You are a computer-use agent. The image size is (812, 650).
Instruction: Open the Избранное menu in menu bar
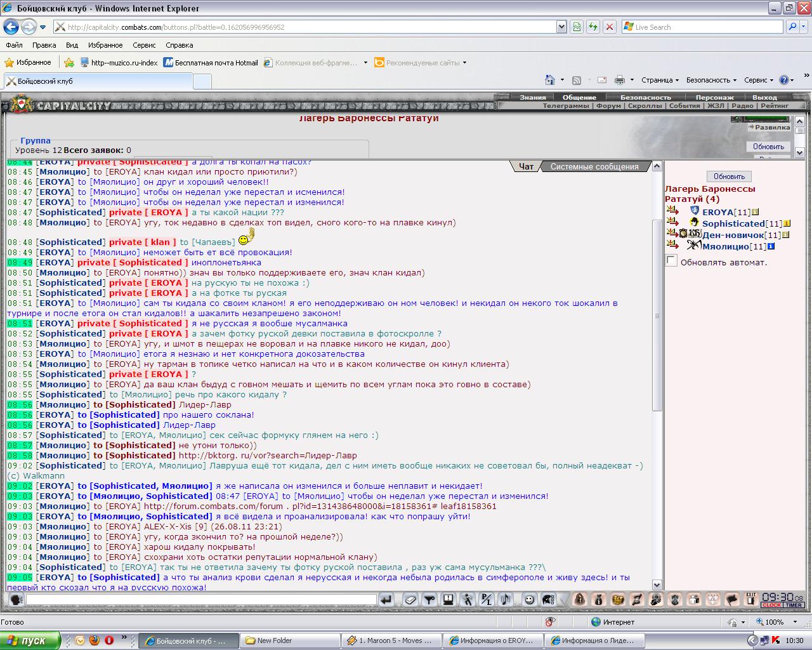coord(105,45)
